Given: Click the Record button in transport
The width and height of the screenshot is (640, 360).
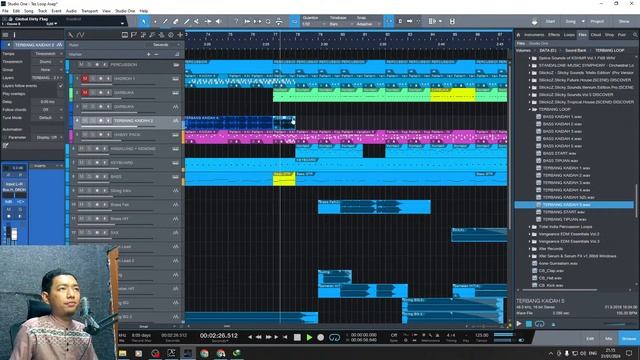Looking at the screenshot, I should (321, 337).
